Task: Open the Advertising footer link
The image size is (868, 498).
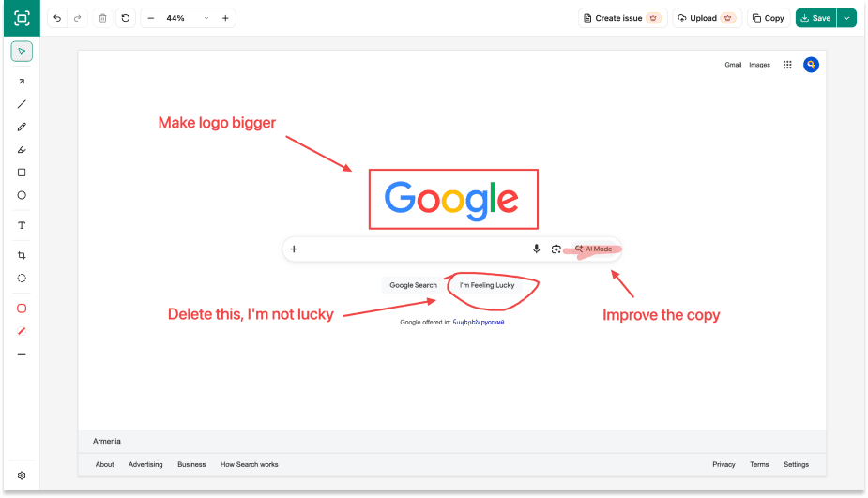Action: click(x=145, y=465)
